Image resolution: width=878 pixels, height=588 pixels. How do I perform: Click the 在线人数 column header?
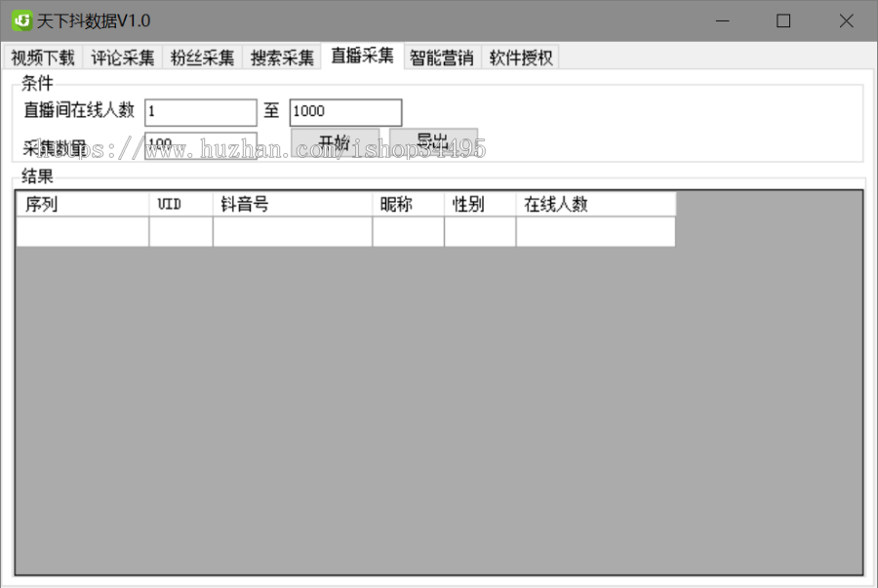click(596, 204)
